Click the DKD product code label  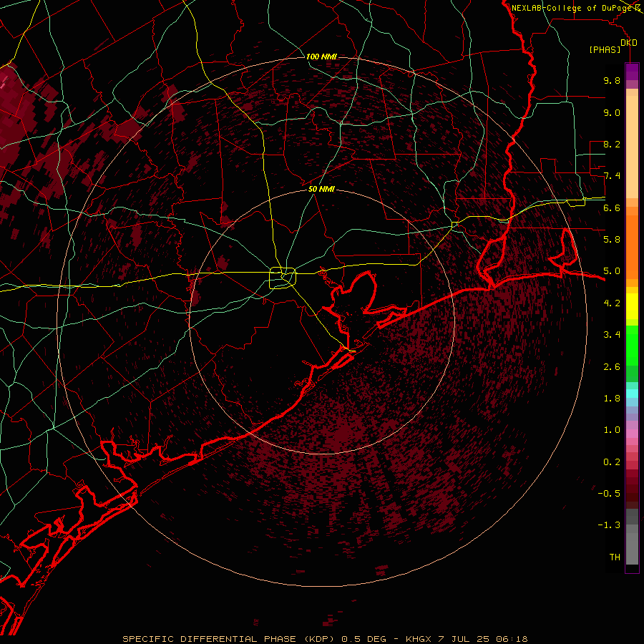click(628, 43)
